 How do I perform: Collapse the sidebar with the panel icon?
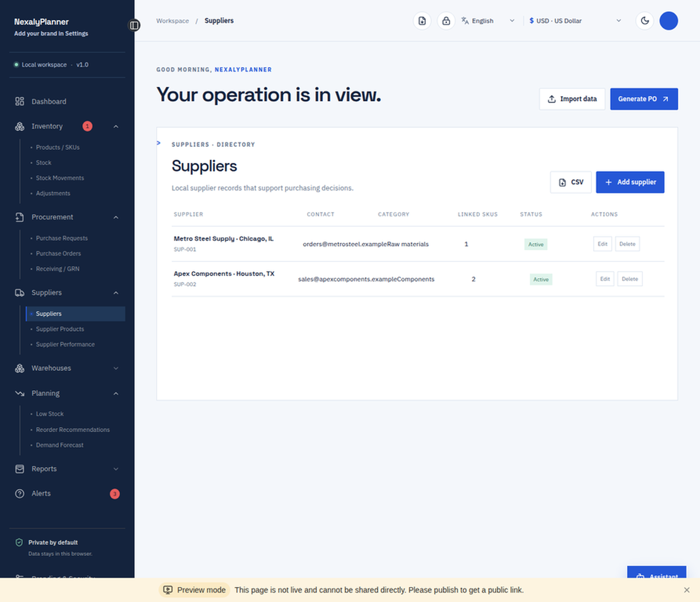coord(134,25)
